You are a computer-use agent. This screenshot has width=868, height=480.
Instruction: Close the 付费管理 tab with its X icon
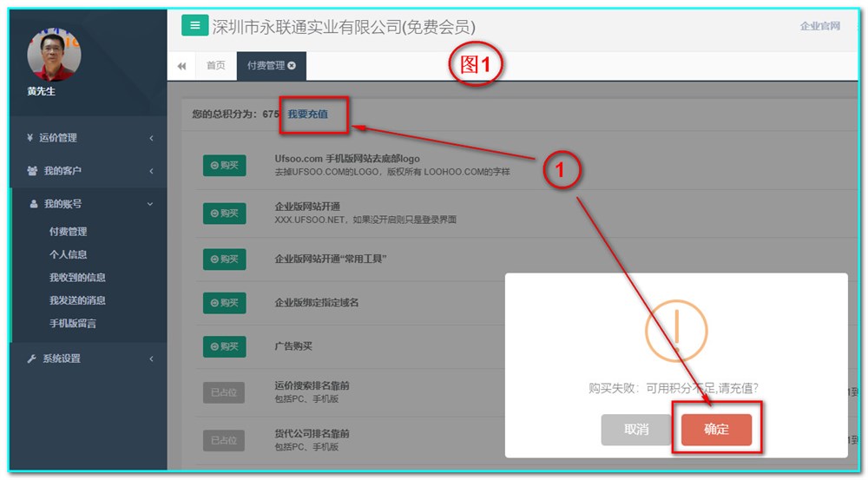pyautogui.click(x=292, y=66)
